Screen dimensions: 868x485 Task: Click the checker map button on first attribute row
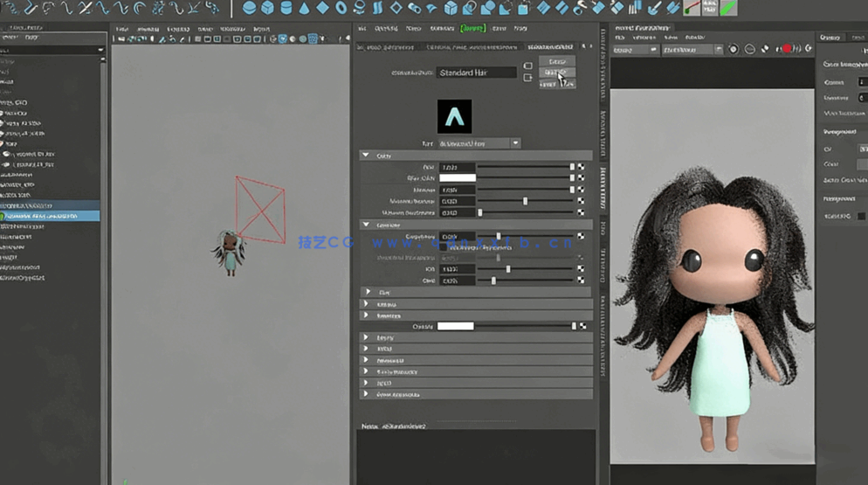tap(582, 167)
